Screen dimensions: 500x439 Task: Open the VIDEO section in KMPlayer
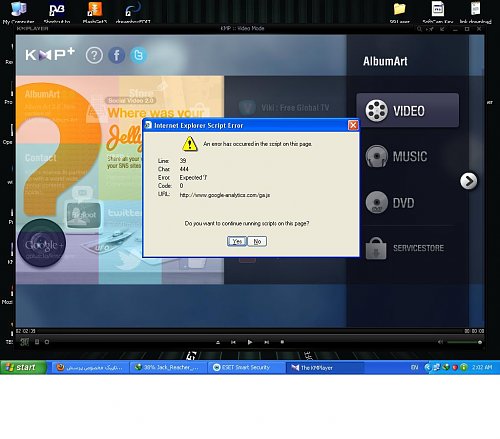[x=408, y=110]
